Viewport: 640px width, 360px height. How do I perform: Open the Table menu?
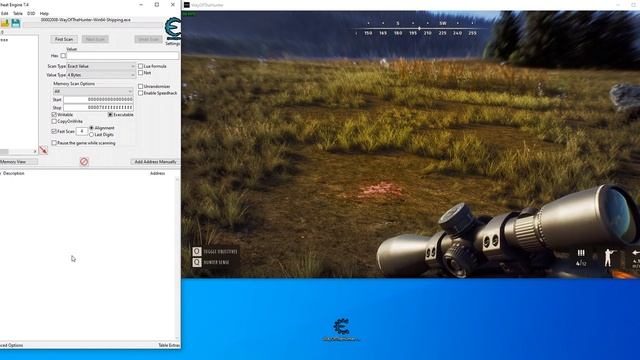[18, 13]
